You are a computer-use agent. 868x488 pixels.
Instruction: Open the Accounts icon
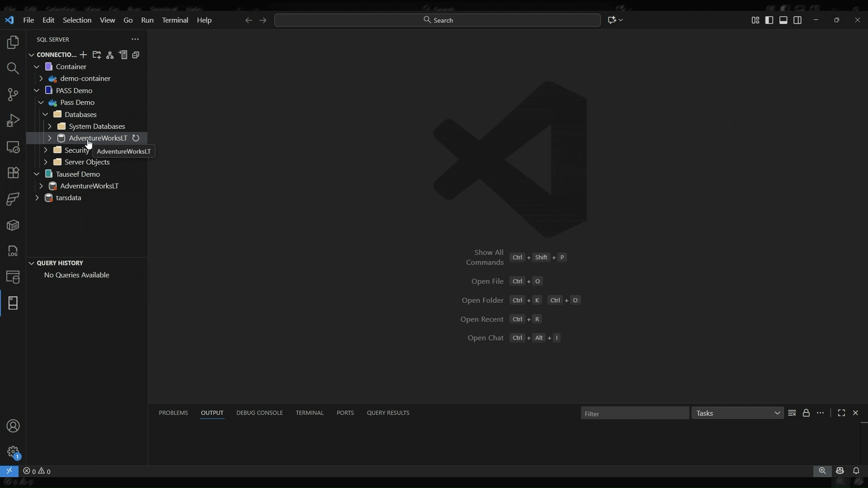(x=13, y=426)
